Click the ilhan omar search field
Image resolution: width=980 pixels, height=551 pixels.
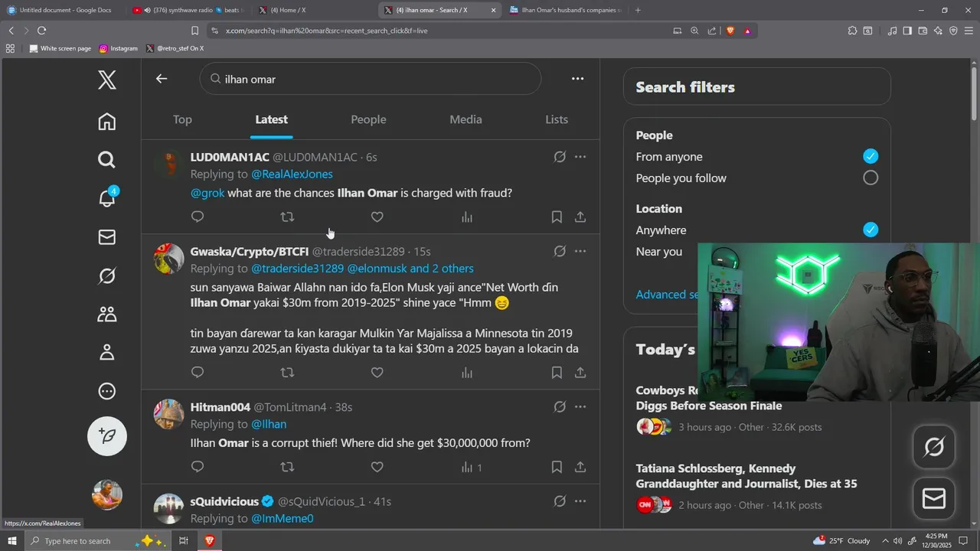(x=371, y=79)
